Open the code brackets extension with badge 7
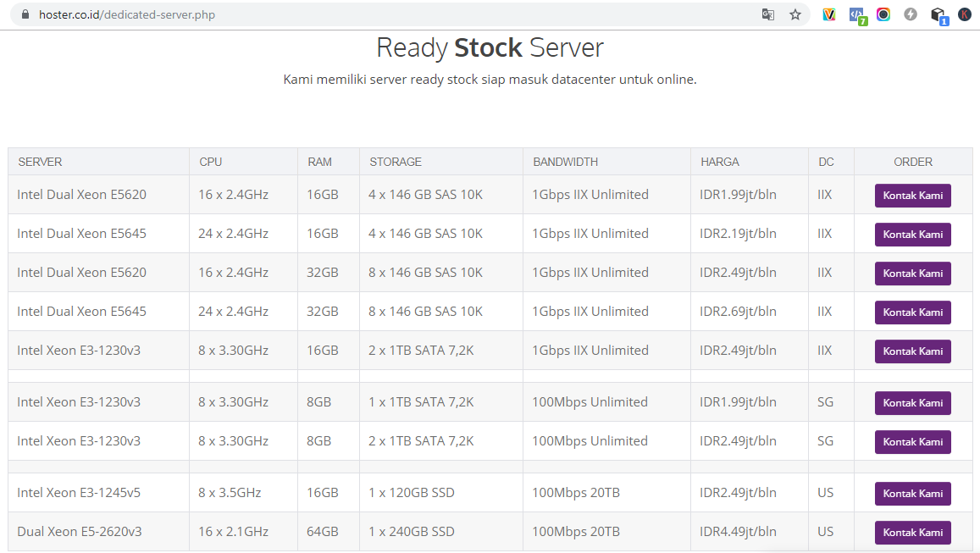 tap(856, 14)
